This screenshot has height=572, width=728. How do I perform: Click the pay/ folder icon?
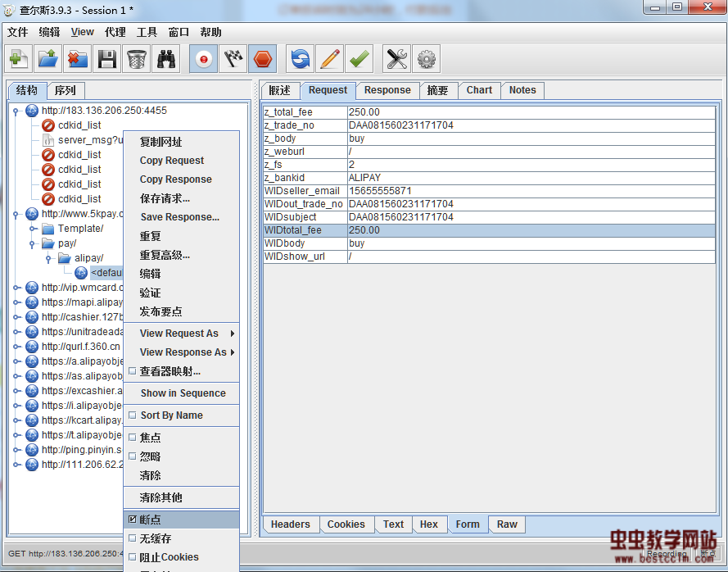(x=48, y=243)
